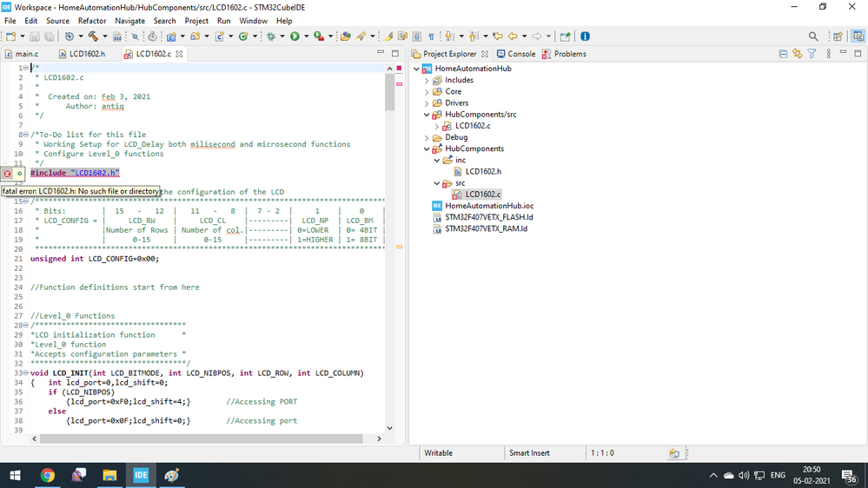Open File Explorer from the taskbar

pos(109,475)
